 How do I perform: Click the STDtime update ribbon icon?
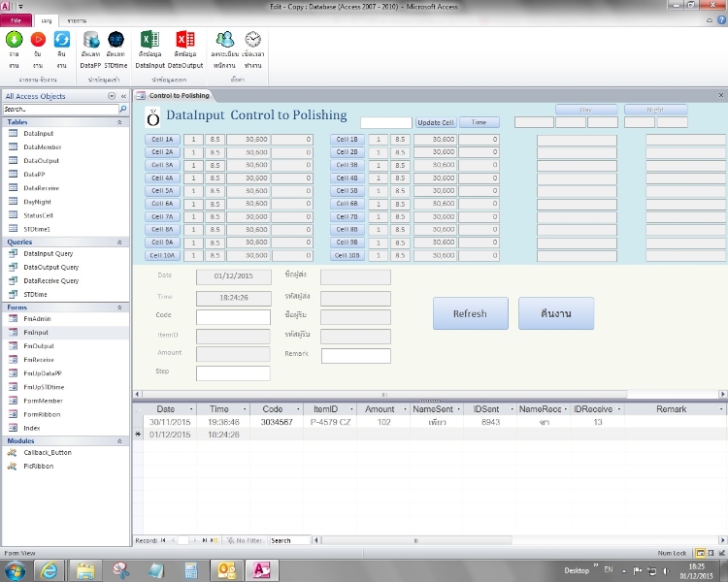116,40
